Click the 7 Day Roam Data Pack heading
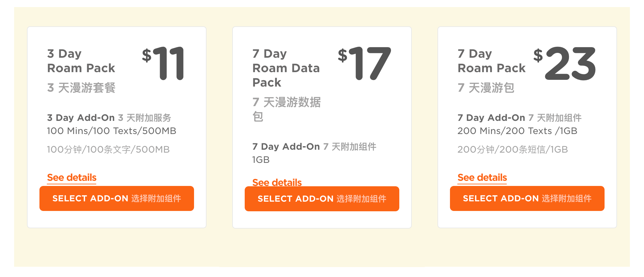Viewport: 644px width, 277px height. (286, 68)
